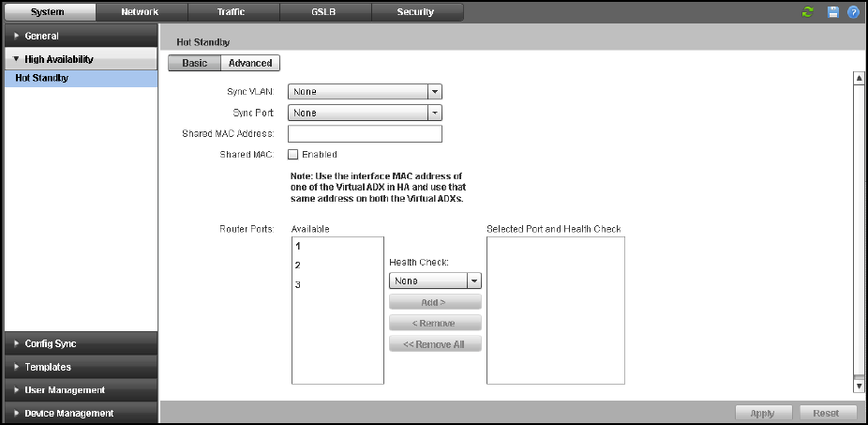Click the Shared MAC Address field
The height and width of the screenshot is (425, 868).
tap(365, 133)
